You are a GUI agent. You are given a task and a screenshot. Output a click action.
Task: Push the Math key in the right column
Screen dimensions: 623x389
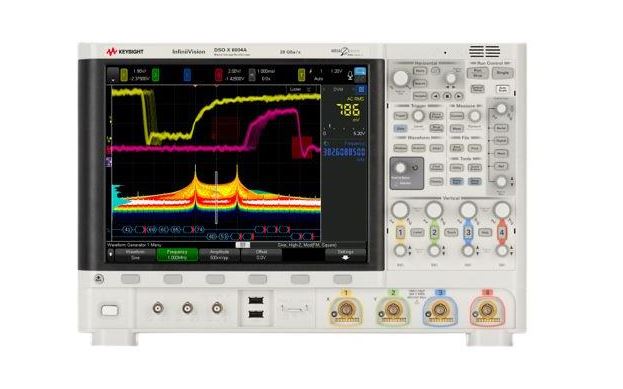(501, 153)
